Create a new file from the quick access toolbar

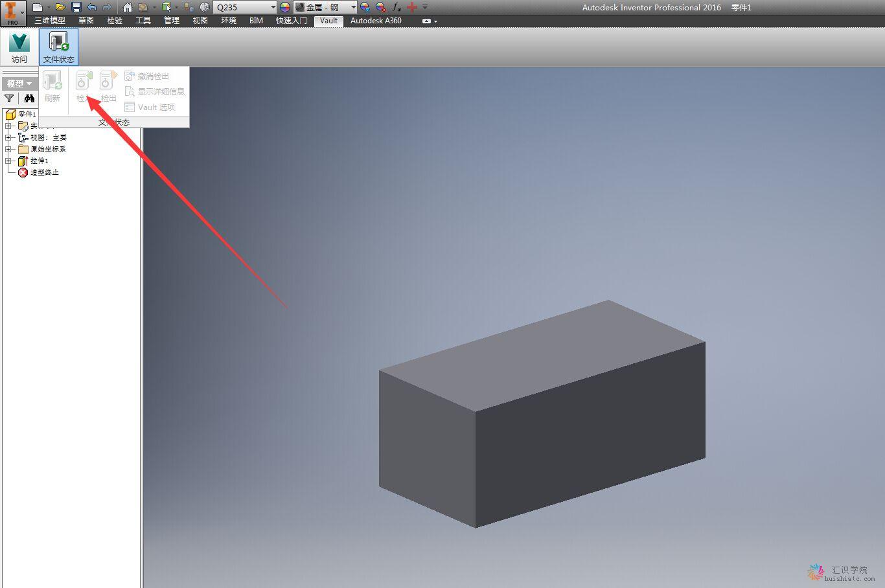[x=38, y=7]
